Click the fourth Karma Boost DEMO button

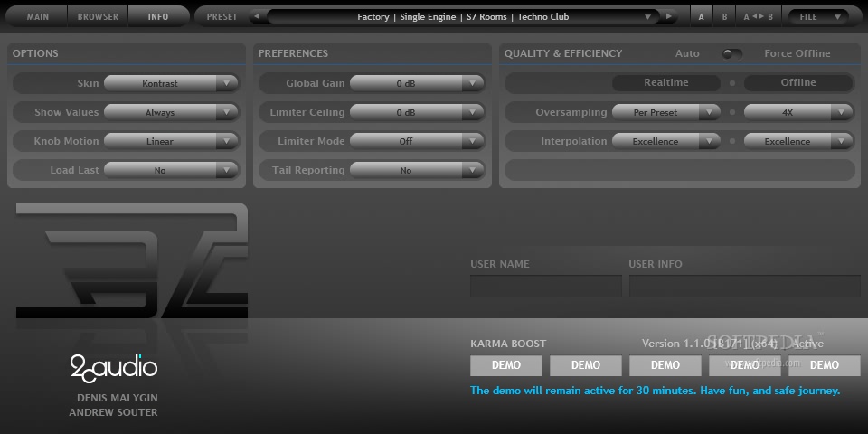coord(745,365)
